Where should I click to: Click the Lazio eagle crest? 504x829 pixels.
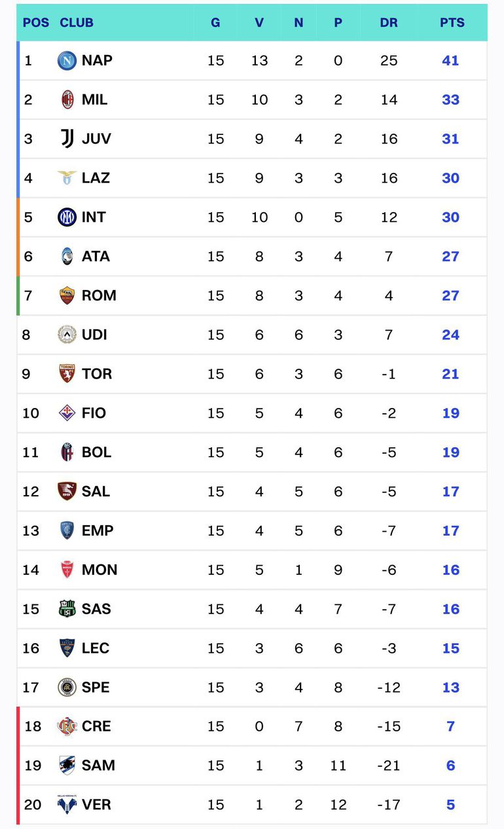click(x=67, y=178)
